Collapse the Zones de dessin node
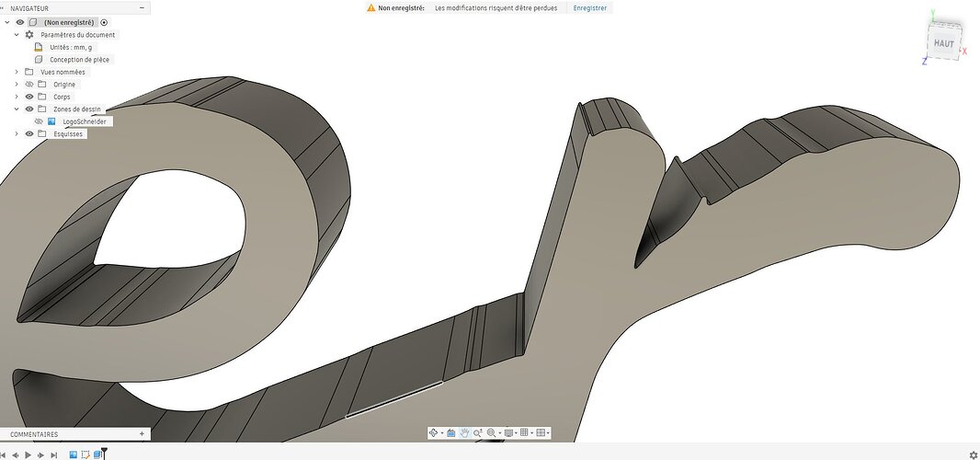The height and width of the screenshot is (460, 980). (17, 109)
